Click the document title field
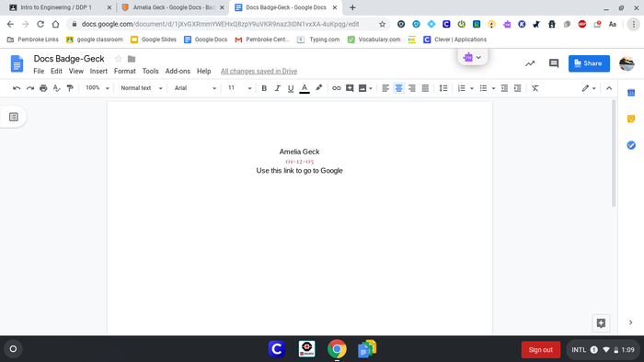Image resolution: width=644 pixels, height=362 pixels. 69,59
